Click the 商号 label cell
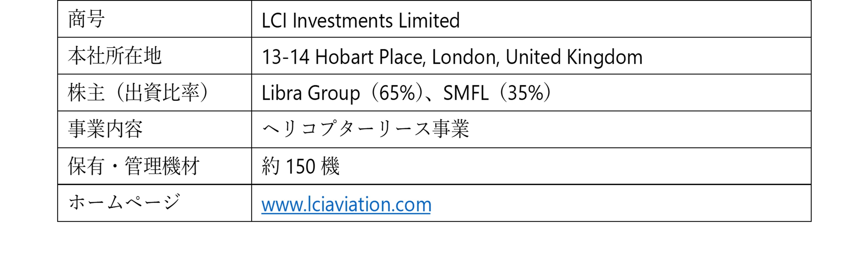This screenshot has height=258, width=868. point(86,19)
